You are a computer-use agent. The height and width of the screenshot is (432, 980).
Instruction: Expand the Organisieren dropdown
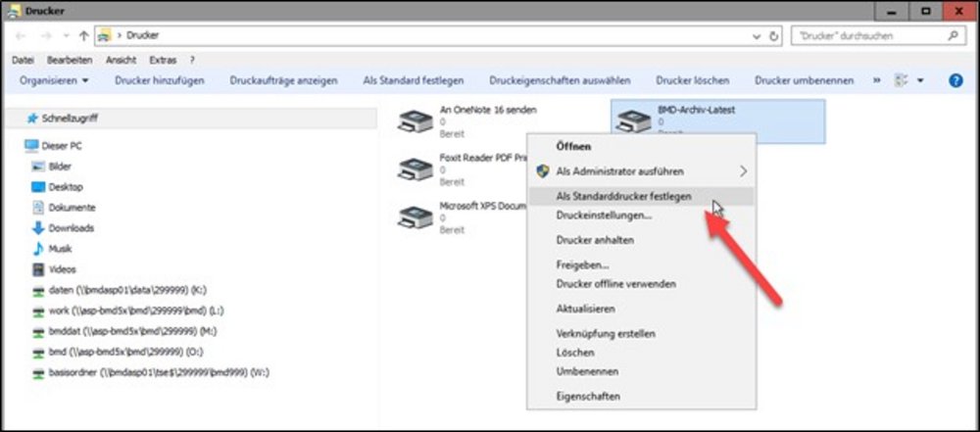click(55, 80)
